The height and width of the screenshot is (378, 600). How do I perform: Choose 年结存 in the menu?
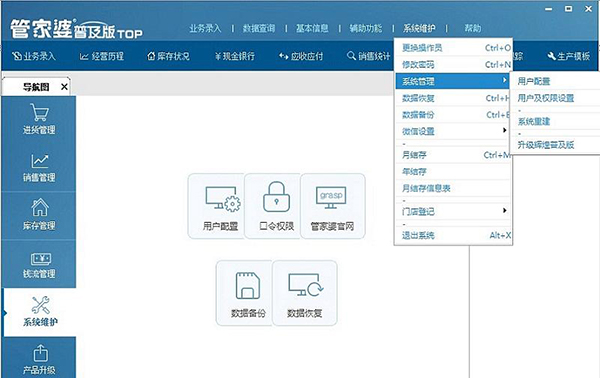click(x=453, y=172)
